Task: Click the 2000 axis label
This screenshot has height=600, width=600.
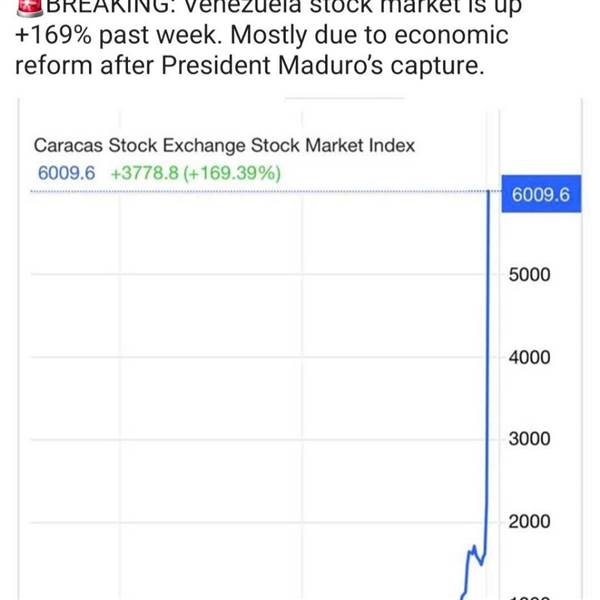Action: pos(530,521)
